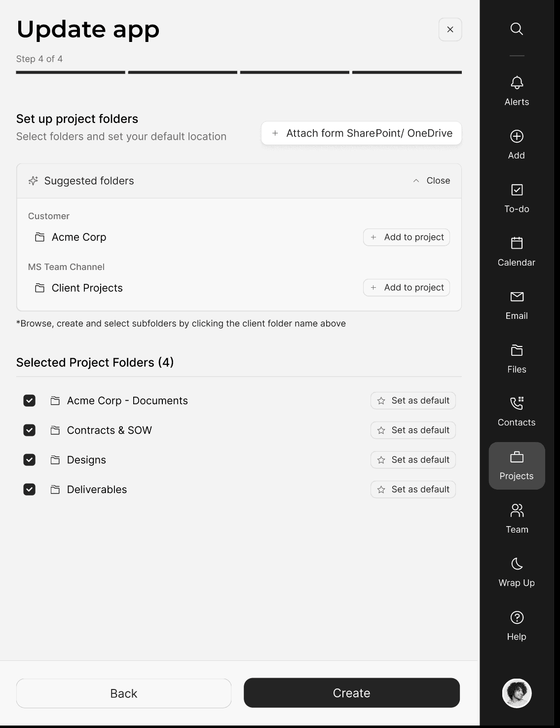Click Attach form SharePoint/OneDrive
The width and height of the screenshot is (560, 728).
tap(361, 133)
